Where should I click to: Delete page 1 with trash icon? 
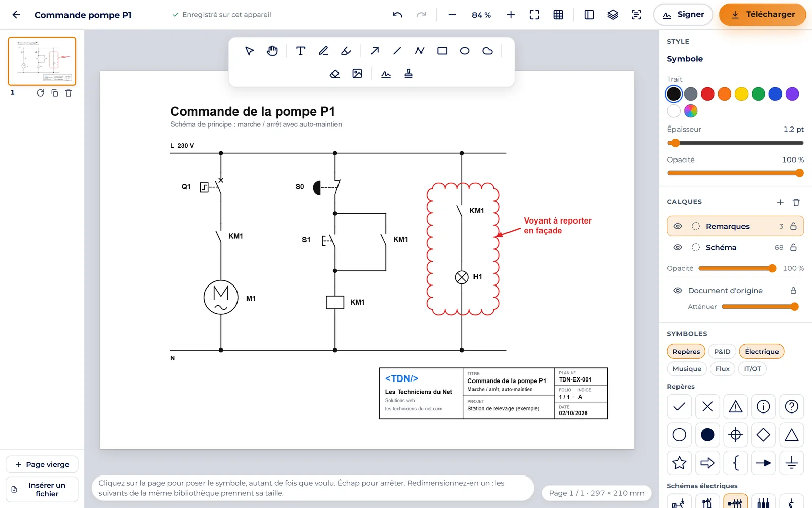tap(69, 93)
